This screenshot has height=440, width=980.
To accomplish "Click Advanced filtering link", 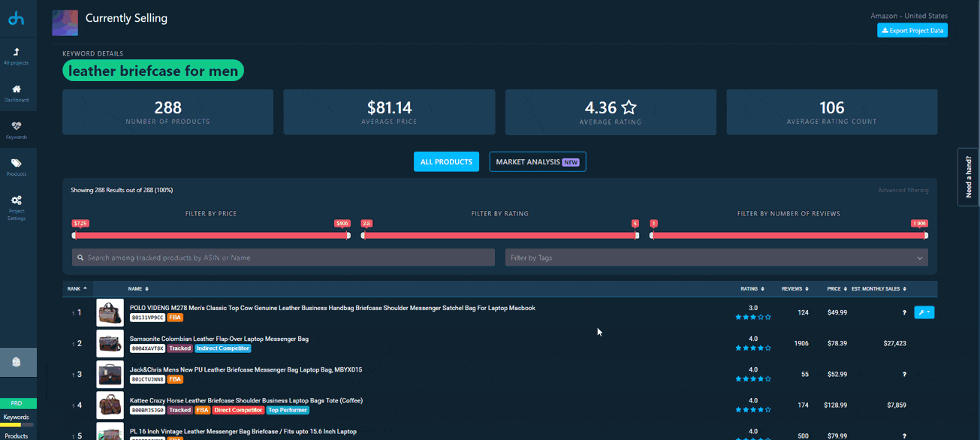I will pos(903,190).
